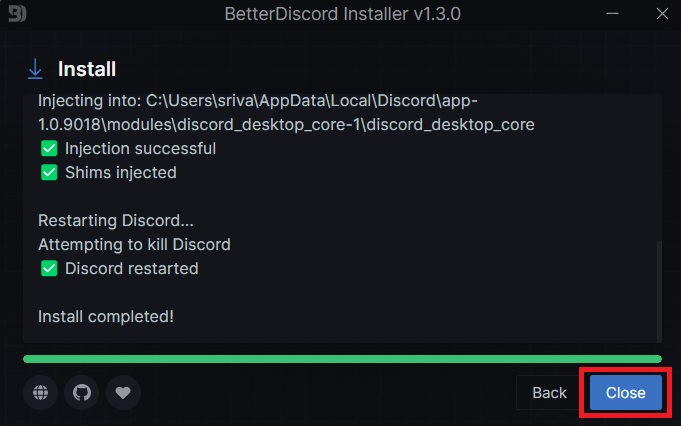Click the Install heading text
Screen dimensions: 681x426
pos(87,69)
